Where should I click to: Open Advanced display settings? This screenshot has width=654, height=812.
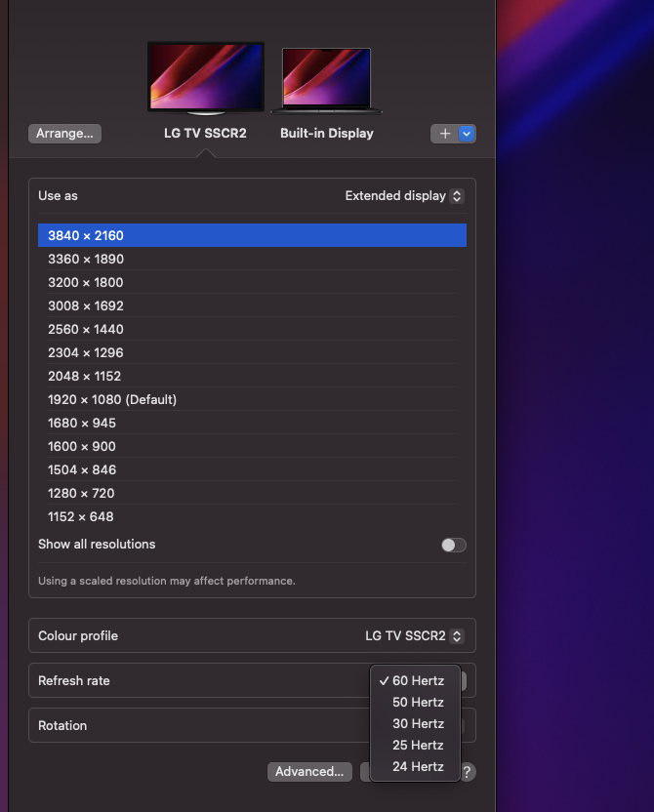tap(309, 771)
